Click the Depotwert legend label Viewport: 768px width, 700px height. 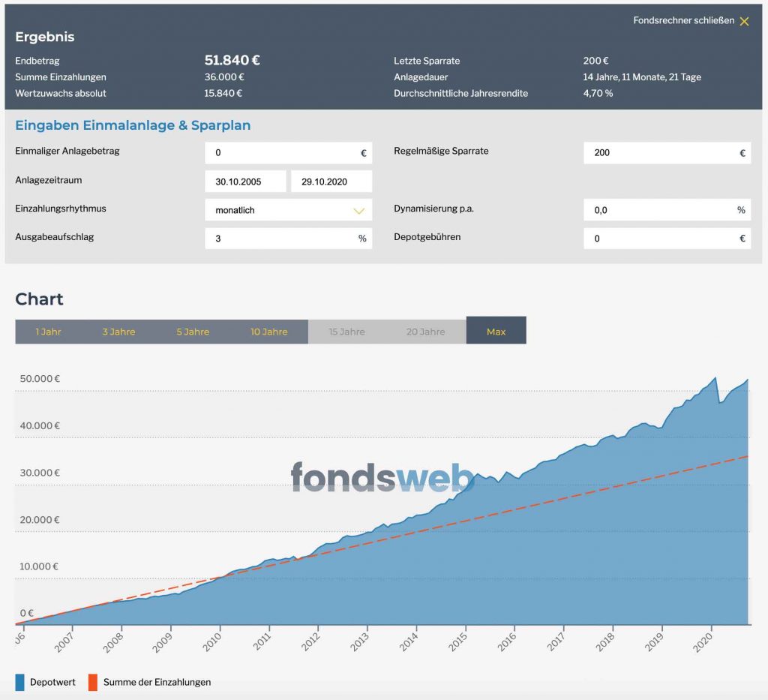(x=52, y=682)
